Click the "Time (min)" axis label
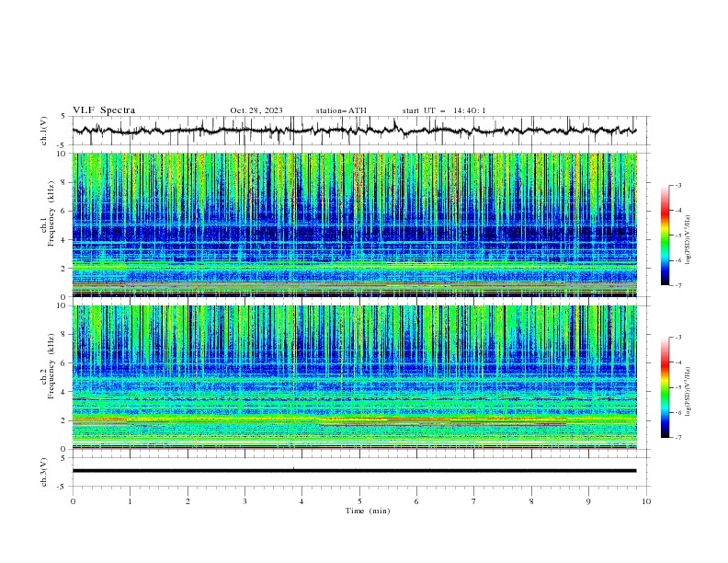 click(368, 511)
